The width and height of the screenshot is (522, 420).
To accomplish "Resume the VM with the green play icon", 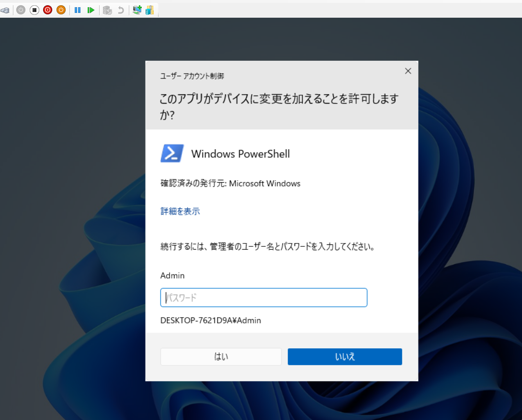I will click(91, 10).
